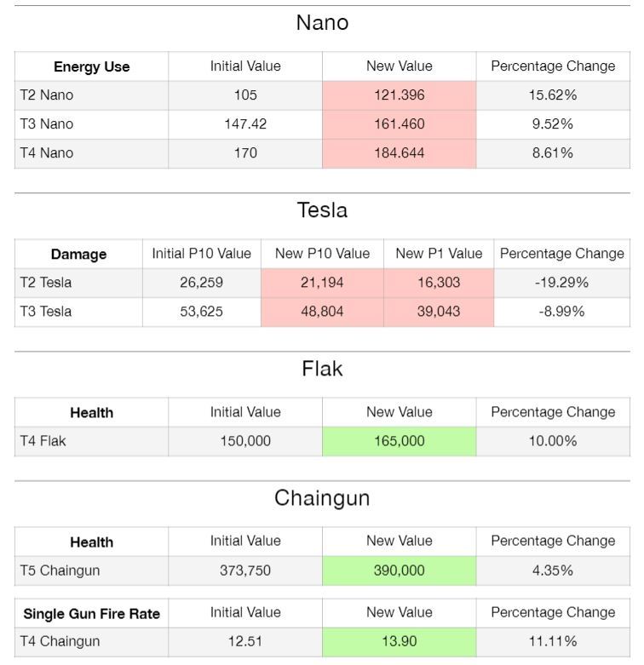644x665 pixels.
Task: Select the T2 Tesla 21,194 cell
Action: click(322, 283)
